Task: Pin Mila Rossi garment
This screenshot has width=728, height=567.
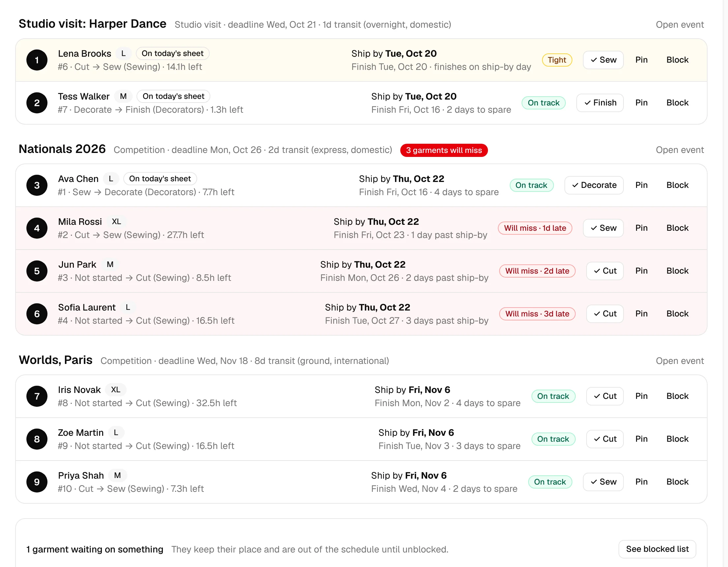Action: pos(641,228)
